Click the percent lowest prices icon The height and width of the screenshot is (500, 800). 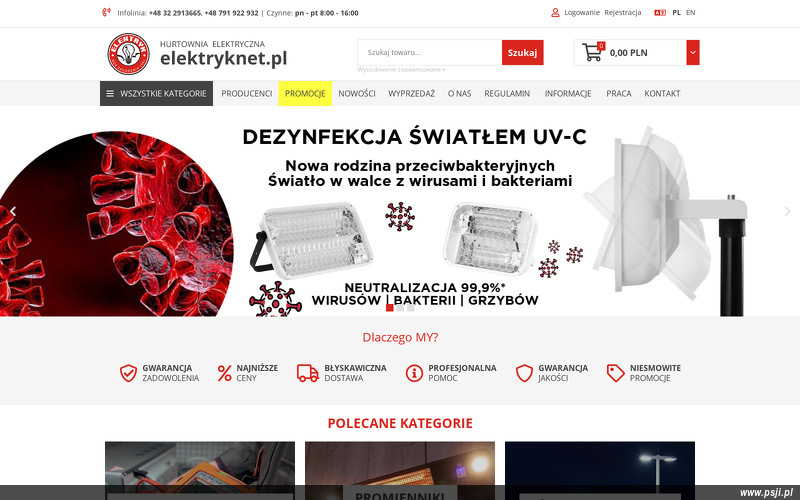pos(224,373)
